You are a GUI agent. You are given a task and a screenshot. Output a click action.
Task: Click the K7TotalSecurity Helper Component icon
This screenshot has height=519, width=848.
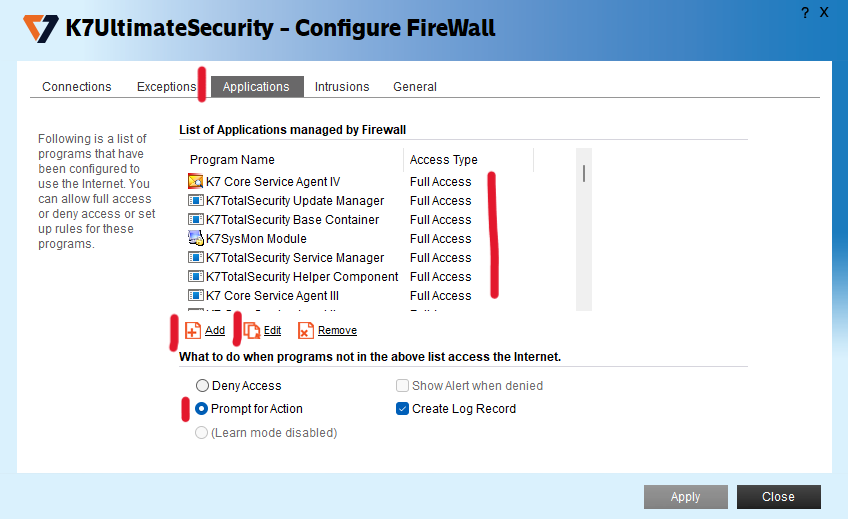click(195, 277)
